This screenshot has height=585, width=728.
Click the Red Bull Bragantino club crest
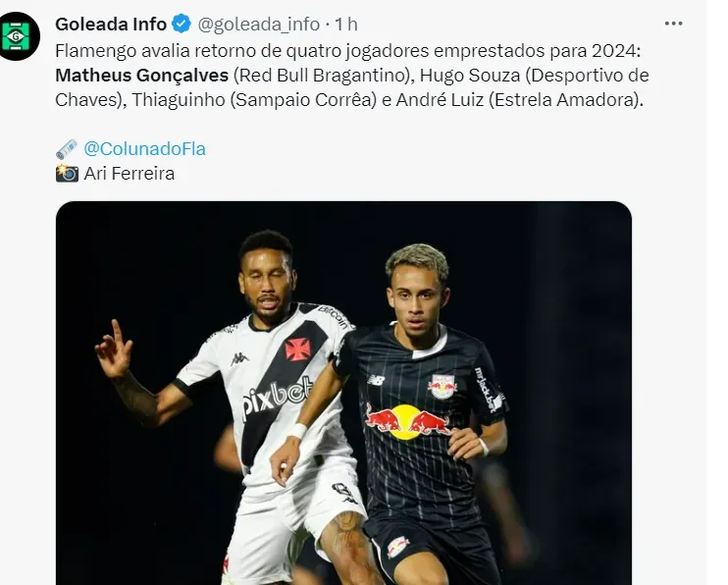point(442,386)
